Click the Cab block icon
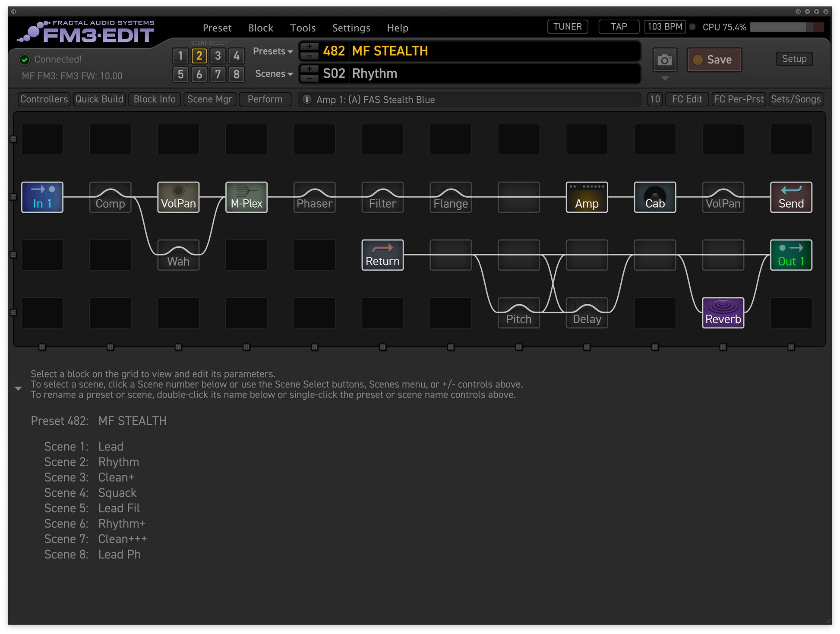The width and height of the screenshot is (840, 634). [655, 197]
